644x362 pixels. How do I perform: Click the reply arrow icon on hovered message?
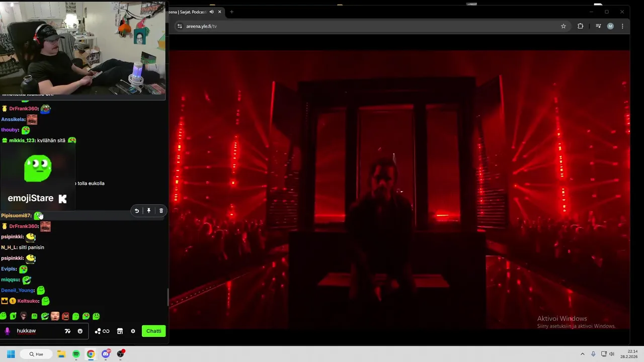tap(137, 211)
